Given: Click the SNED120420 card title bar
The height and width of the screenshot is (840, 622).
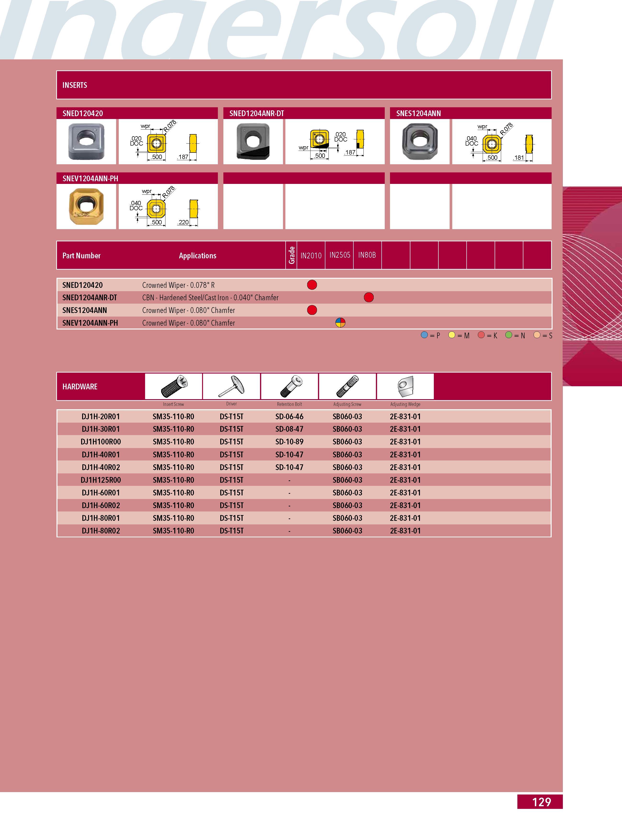Looking at the screenshot, I should tap(137, 113).
